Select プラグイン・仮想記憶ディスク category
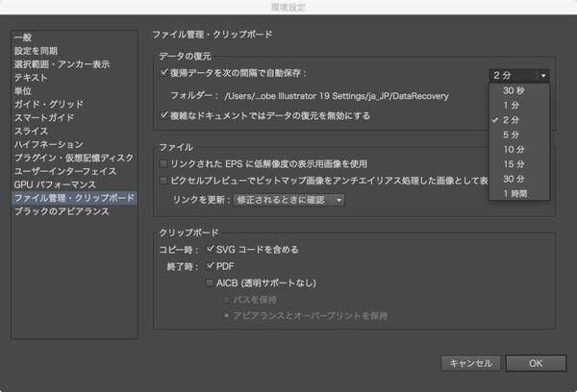The width and height of the screenshot is (577, 392). coord(74,158)
